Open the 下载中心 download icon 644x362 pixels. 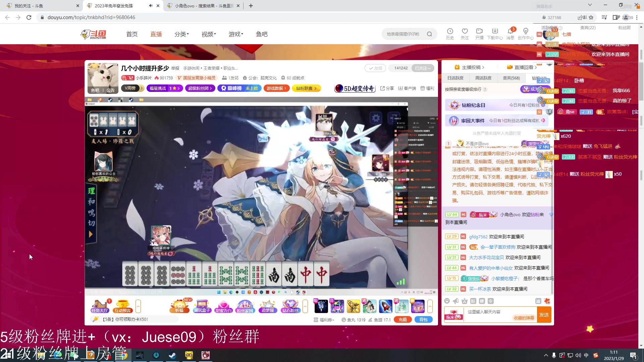coord(495,34)
